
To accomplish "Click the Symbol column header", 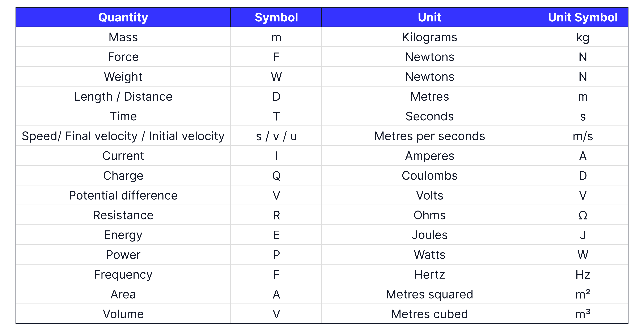I will [276, 17].
